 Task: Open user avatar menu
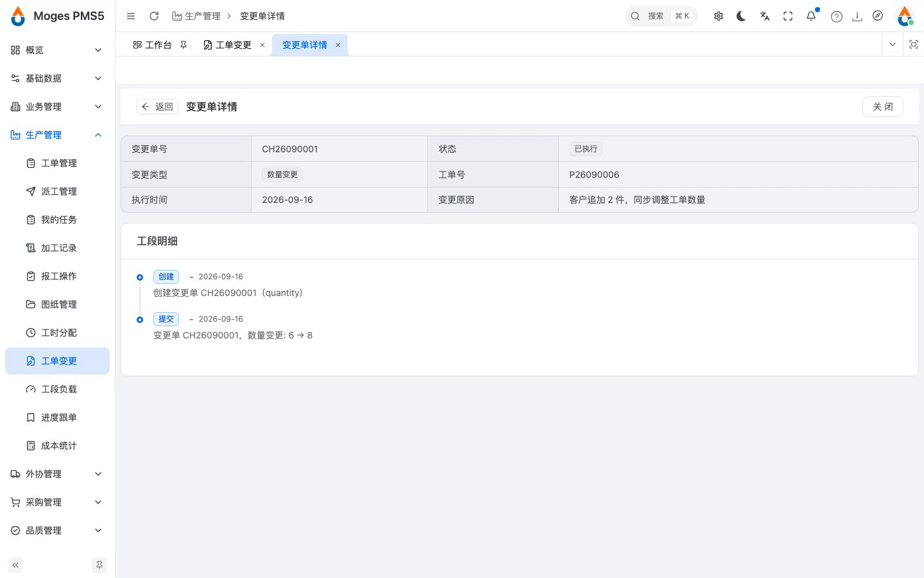click(905, 16)
